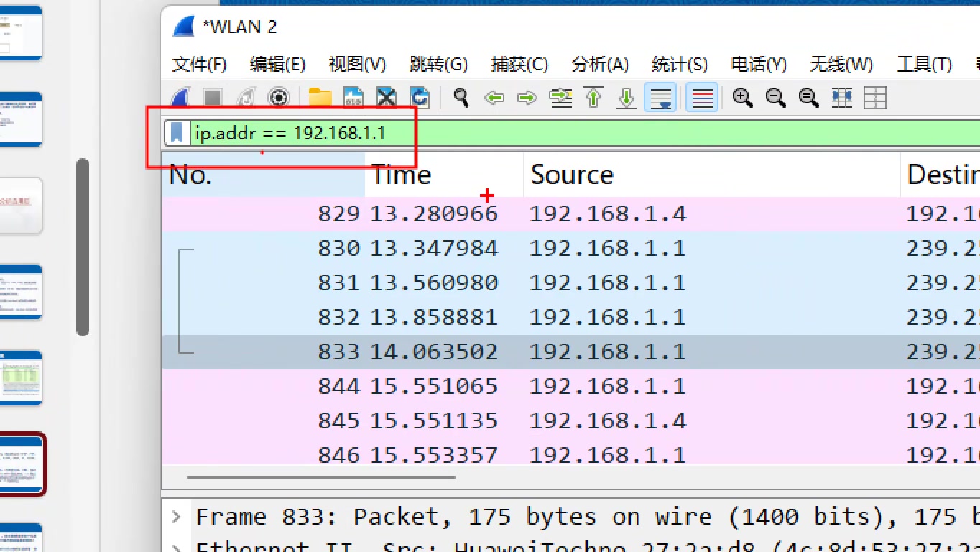Start a new capture with the shark fin icon

pos(180,97)
